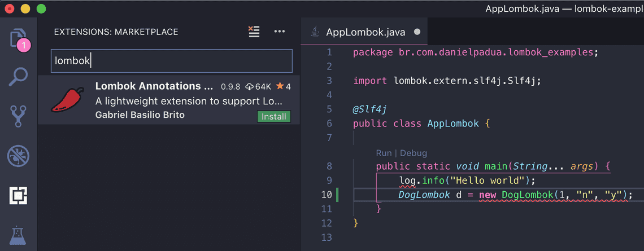Click the import lombok.extern.slf4j.Slf4j line
This screenshot has height=251, width=644.
coord(447,81)
